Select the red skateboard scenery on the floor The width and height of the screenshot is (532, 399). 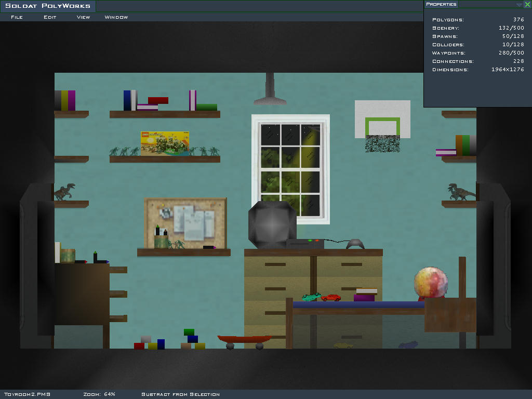(244, 340)
